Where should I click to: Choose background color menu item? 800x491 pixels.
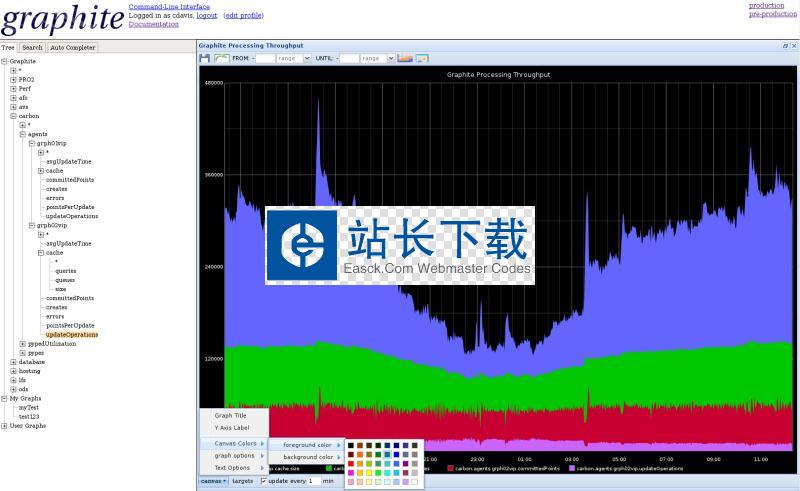pyautogui.click(x=307, y=457)
